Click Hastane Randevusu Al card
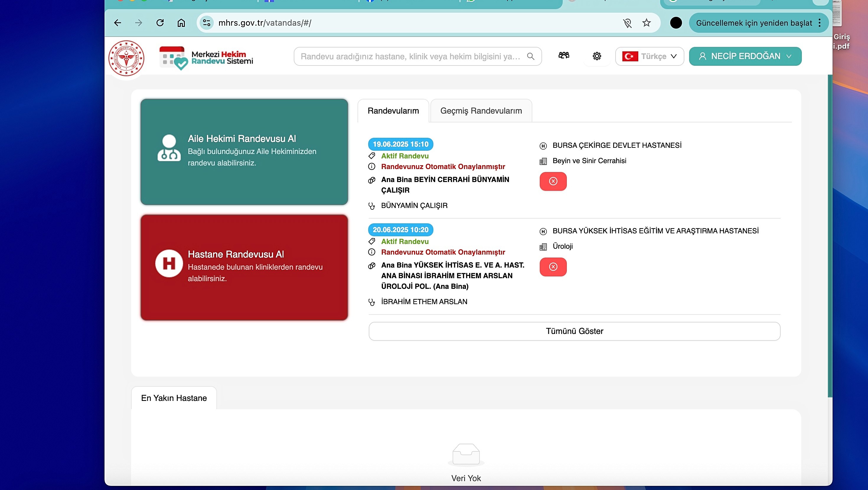This screenshot has height=490, width=868. point(244,267)
